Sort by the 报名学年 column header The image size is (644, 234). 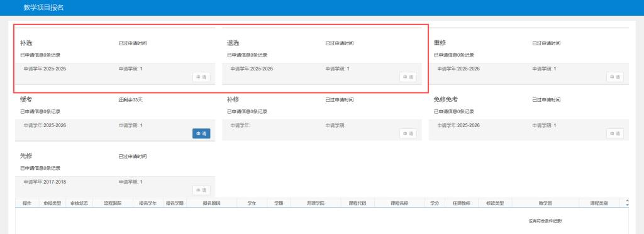click(x=147, y=203)
